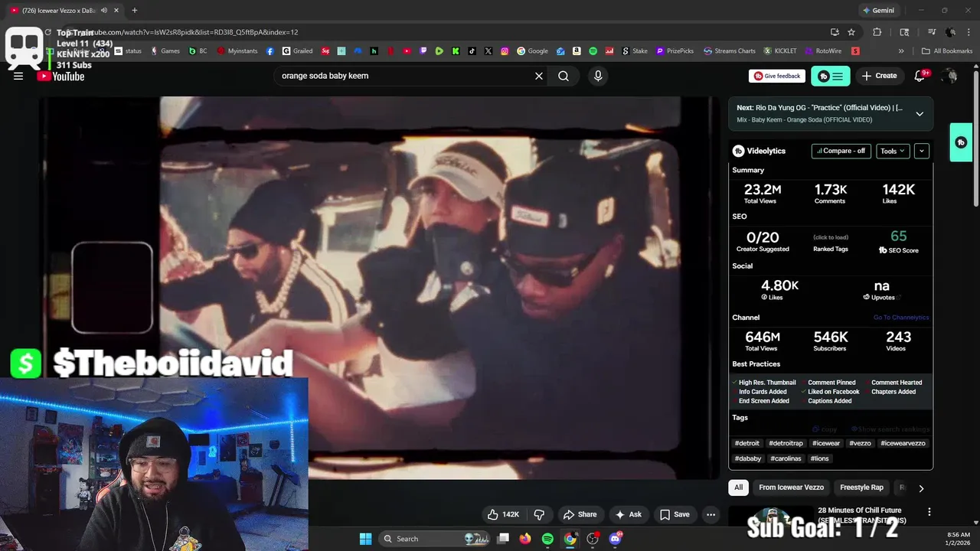The width and height of the screenshot is (980, 551).
Task: Click the teal TubeBuddy side tab
Action: pyautogui.click(x=961, y=142)
